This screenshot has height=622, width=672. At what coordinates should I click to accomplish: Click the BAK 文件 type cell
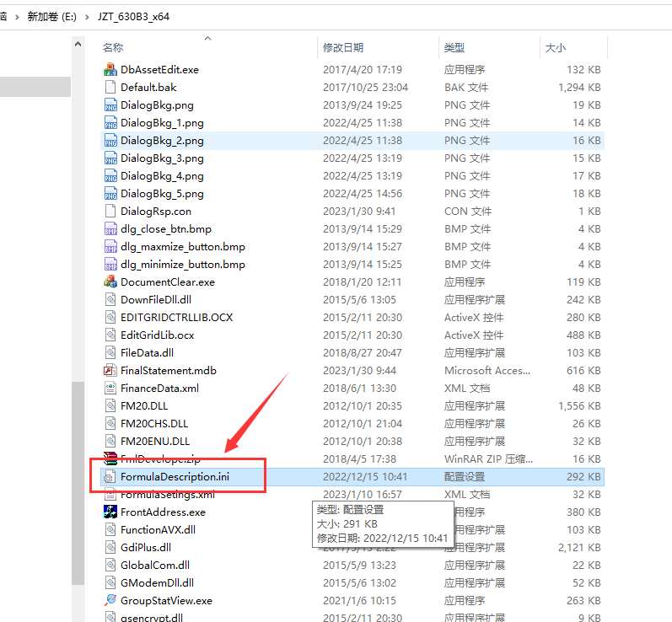click(466, 87)
